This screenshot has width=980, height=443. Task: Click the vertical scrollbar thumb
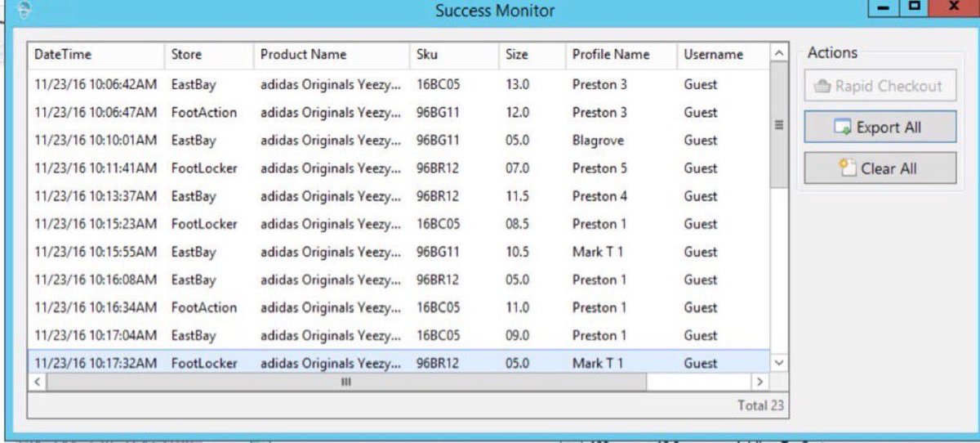tap(778, 125)
